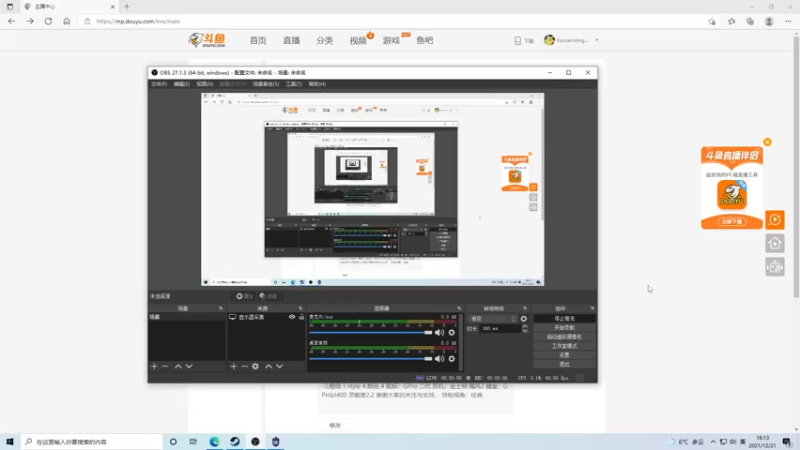Pop out the 转场特效 dock panel icon
800x450 pixels.
[x=524, y=308]
